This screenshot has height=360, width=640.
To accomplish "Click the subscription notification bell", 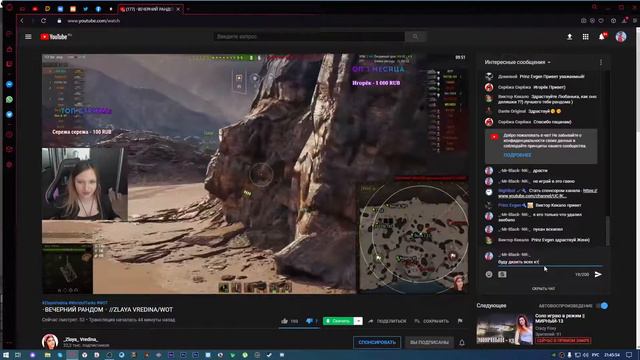I will point(462,342).
